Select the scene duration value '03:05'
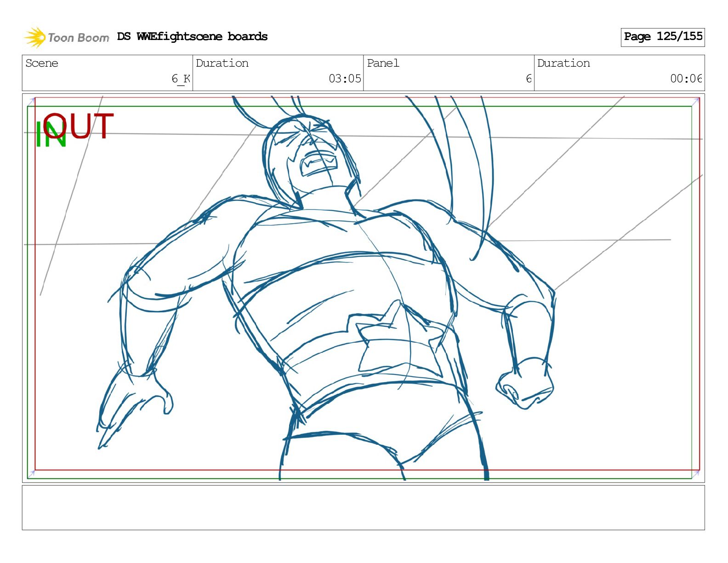Viewport: 728px width, 563px height. click(345, 79)
